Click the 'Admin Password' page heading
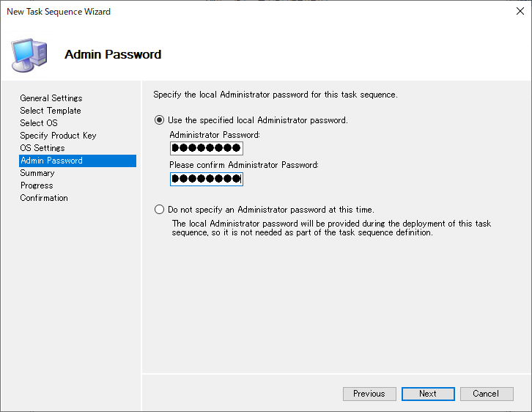This screenshot has width=532, height=412. point(113,55)
